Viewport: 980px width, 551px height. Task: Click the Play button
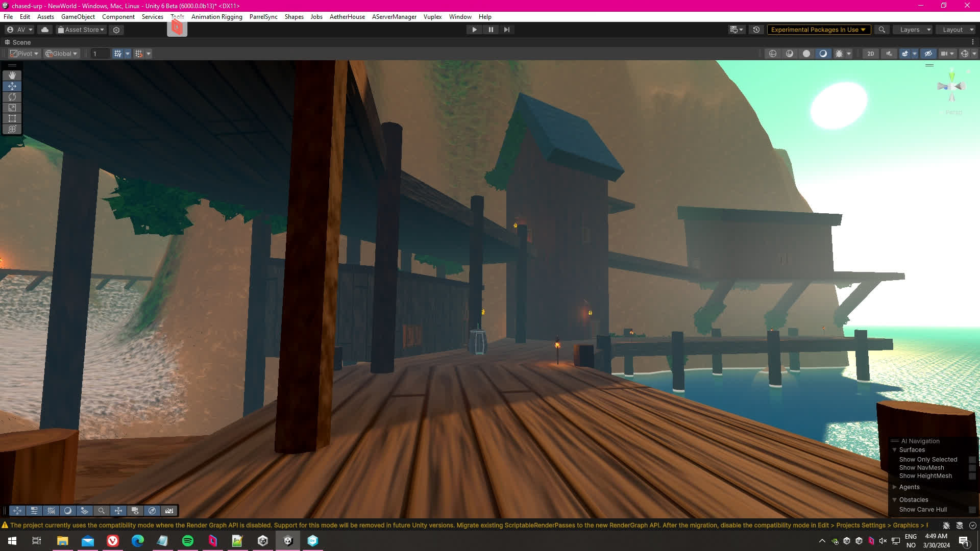(x=474, y=30)
